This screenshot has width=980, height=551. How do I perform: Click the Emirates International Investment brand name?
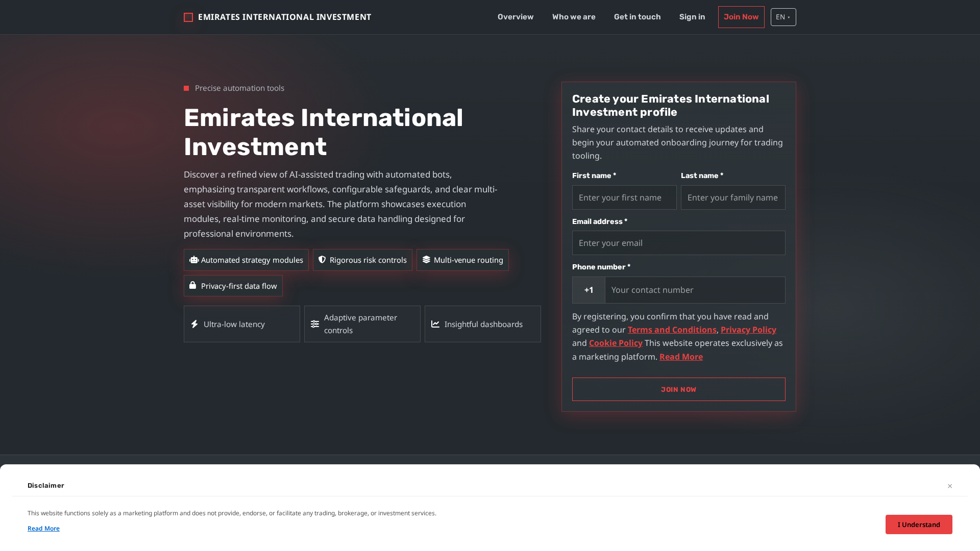click(x=284, y=17)
